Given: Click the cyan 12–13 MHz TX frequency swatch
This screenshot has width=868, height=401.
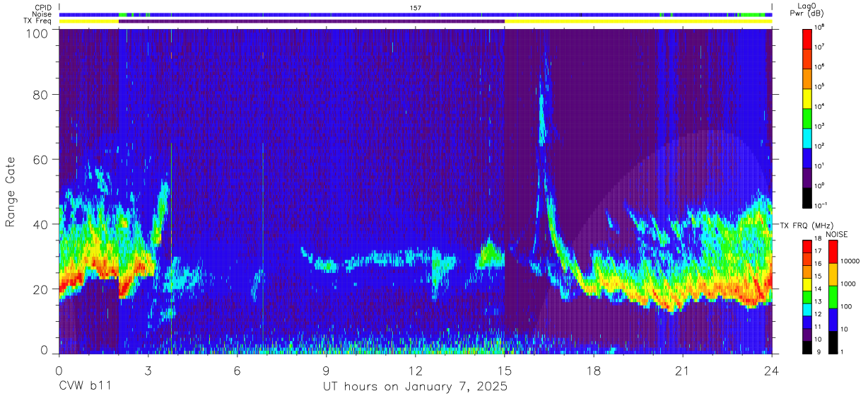Looking at the screenshot, I should tap(807, 309).
